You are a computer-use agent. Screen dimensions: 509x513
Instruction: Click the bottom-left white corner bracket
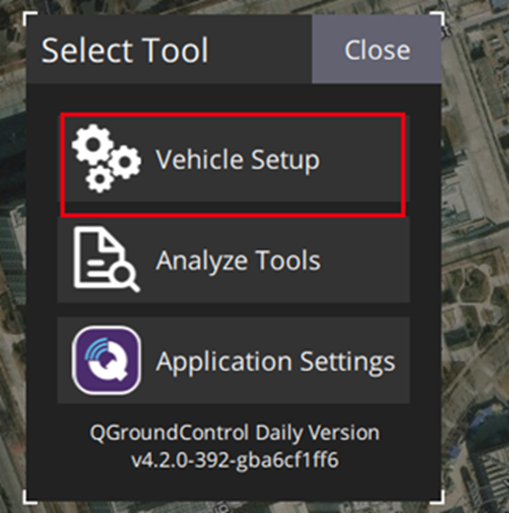coord(29,497)
